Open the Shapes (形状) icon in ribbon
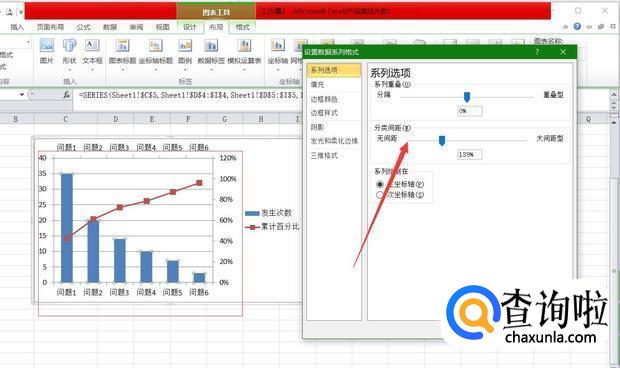Image resolution: width=620 pixels, height=368 pixels. pos(70,46)
